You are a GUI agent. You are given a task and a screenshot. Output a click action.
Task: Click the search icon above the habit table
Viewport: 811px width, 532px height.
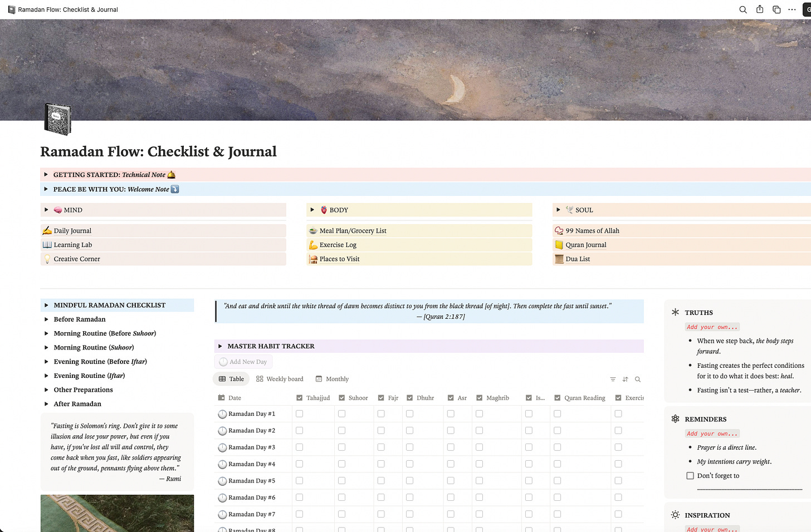point(638,379)
